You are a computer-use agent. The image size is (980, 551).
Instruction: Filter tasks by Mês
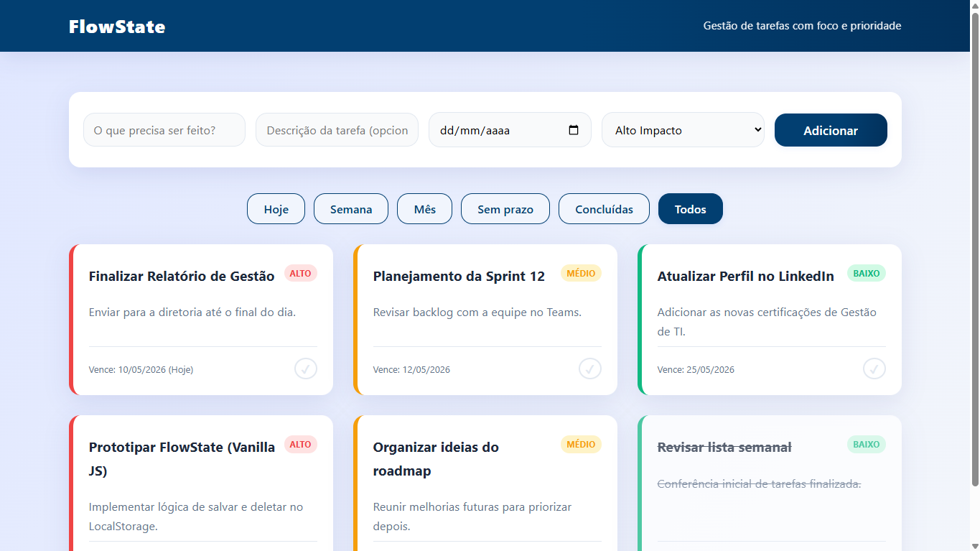[x=425, y=209]
